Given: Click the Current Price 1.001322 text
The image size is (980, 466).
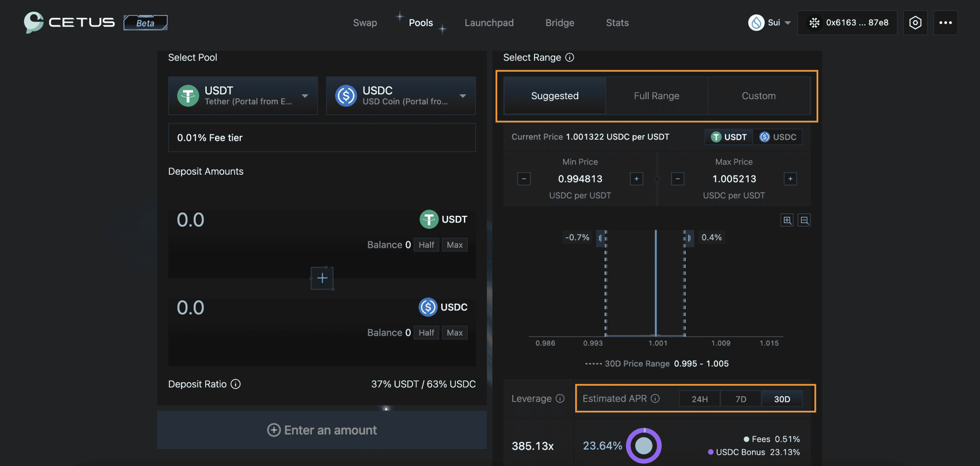Looking at the screenshot, I should (590, 137).
